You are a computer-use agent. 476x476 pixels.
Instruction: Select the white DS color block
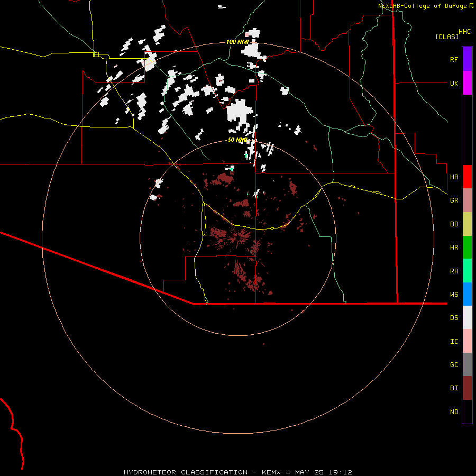[x=467, y=317]
